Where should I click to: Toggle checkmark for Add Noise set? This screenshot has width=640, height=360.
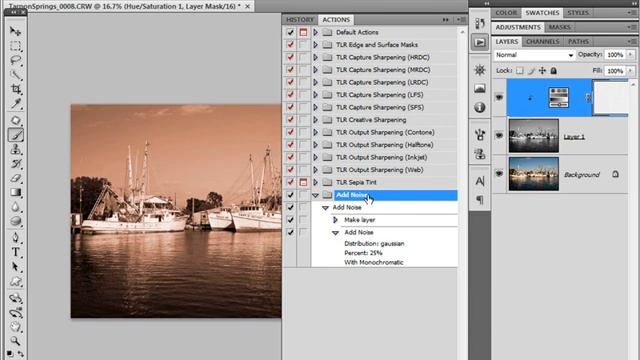point(290,195)
